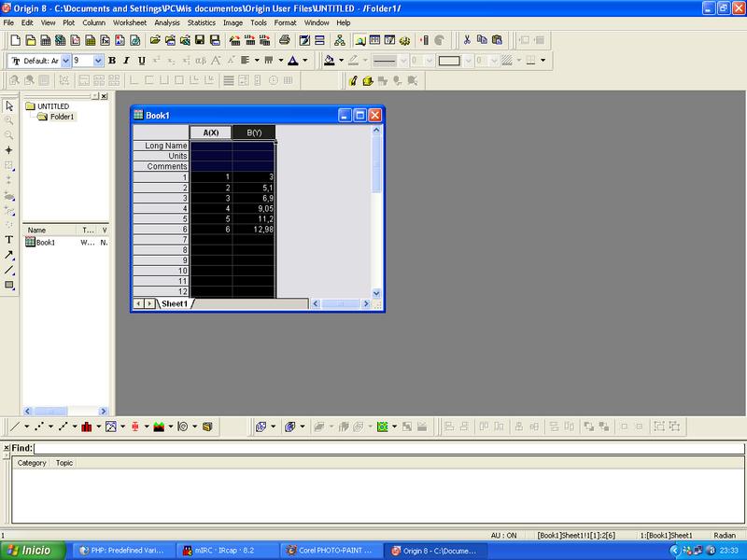Click the fill color bucket swatch

329,61
